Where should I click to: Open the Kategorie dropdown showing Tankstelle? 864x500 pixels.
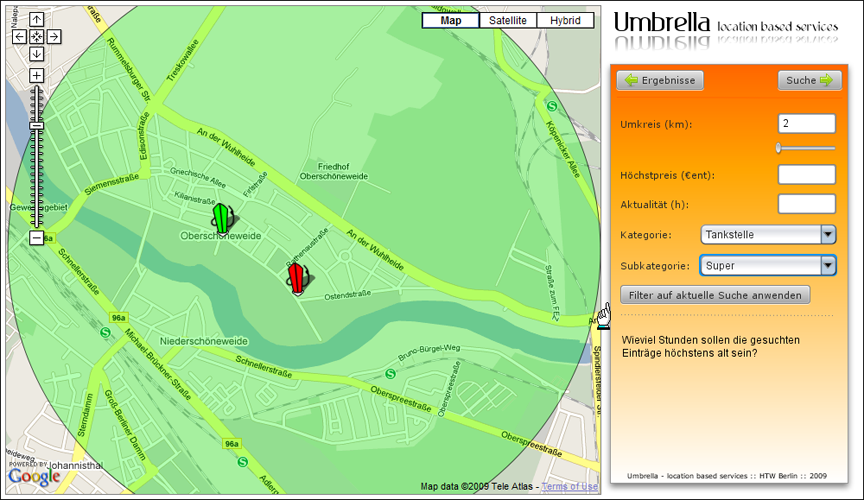click(768, 234)
